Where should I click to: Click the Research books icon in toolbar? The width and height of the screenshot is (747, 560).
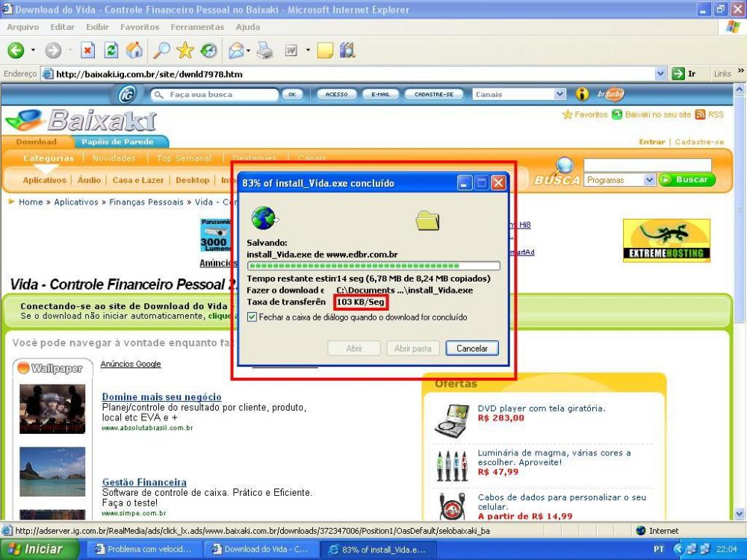(348, 50)
